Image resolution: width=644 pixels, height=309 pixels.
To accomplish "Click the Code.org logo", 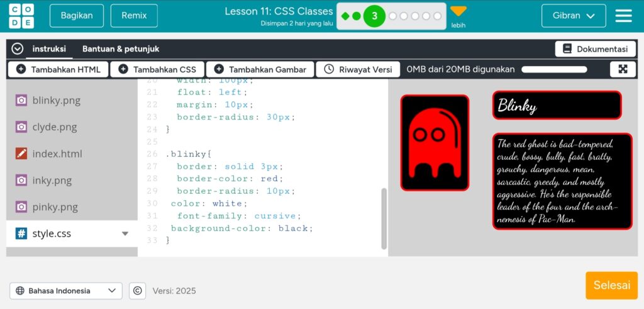I will tap(22, 16).
